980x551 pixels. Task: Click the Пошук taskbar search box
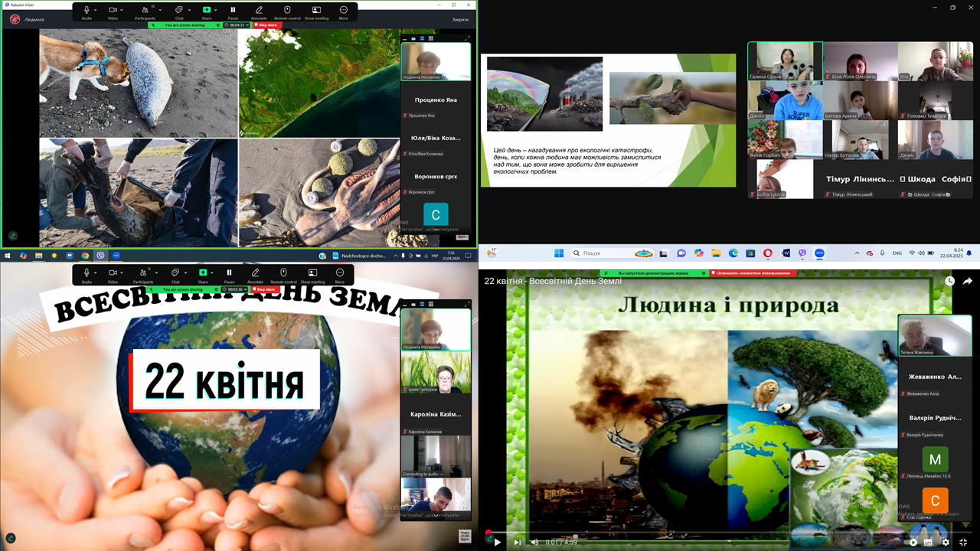(612, 253)
